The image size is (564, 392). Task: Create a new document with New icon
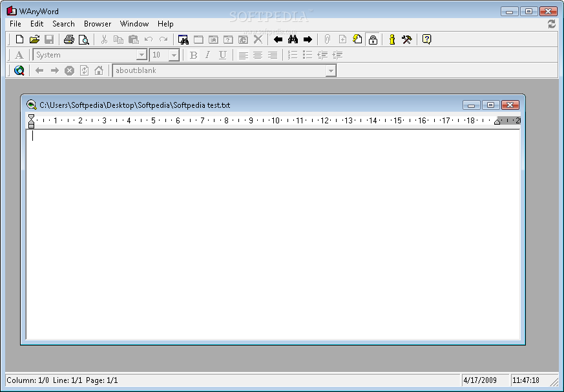[x=19, y=39]
